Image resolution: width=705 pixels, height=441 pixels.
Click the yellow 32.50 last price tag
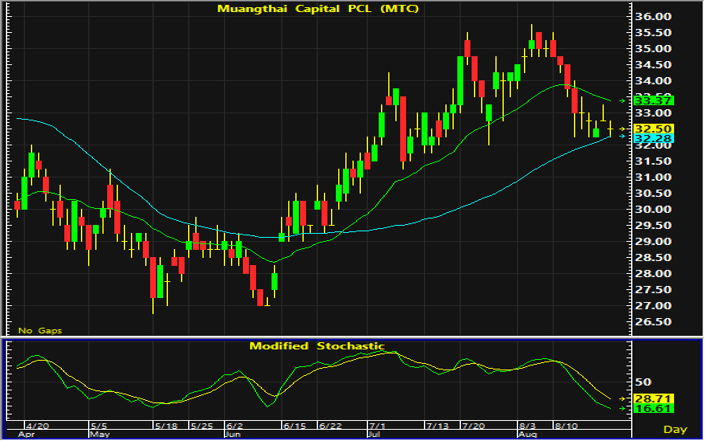(653, 129)
